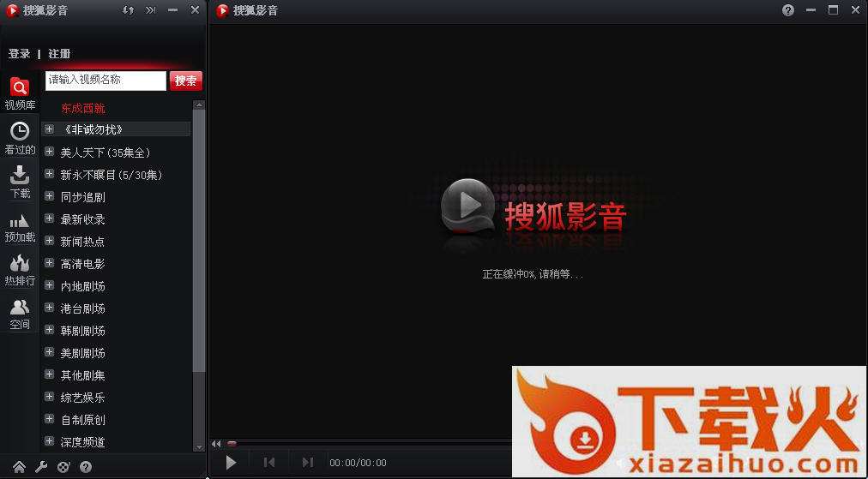Open the 空间 space panel

coord(20,314)
